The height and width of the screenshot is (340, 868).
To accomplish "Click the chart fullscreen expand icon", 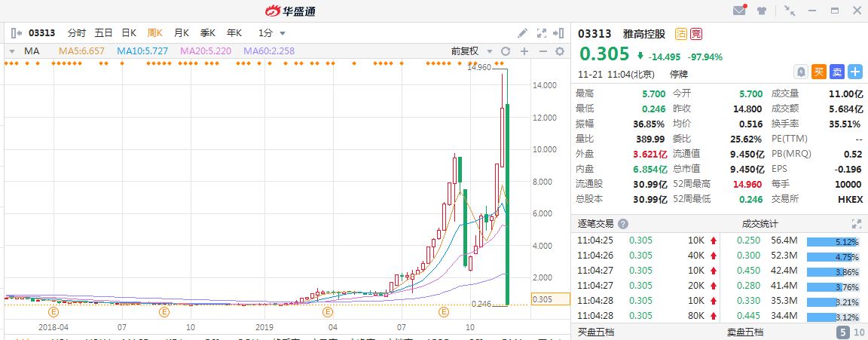I will (x=542, y=33).
